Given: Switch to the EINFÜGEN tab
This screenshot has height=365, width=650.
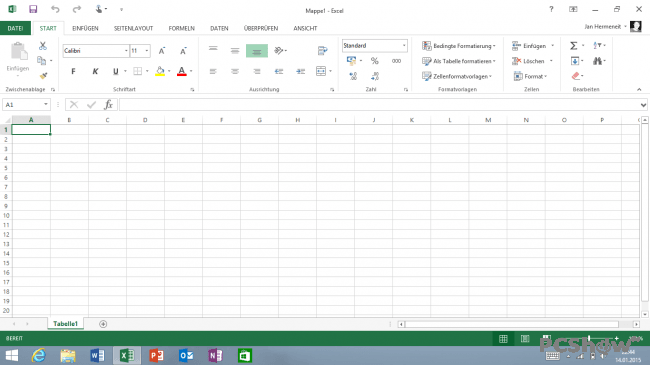Looking at the screenshot, I should coord(85,28).
